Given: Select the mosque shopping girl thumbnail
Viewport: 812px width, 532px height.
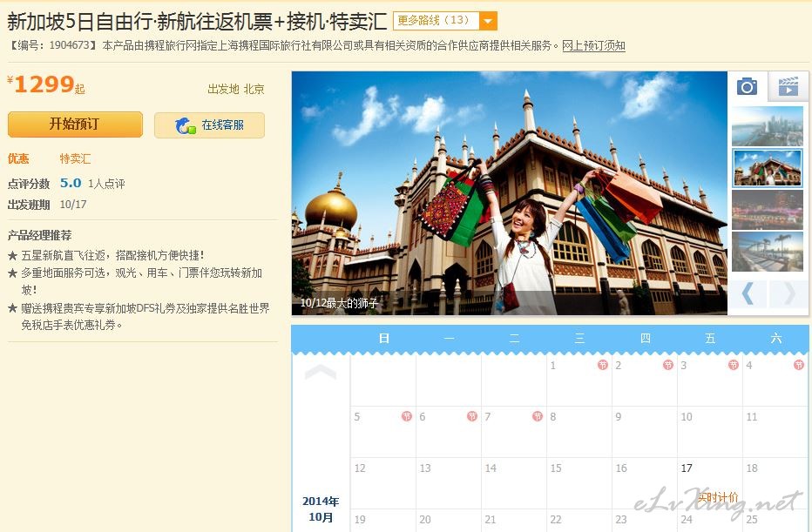Looking at the screenshot, I should tap(767, 168).
